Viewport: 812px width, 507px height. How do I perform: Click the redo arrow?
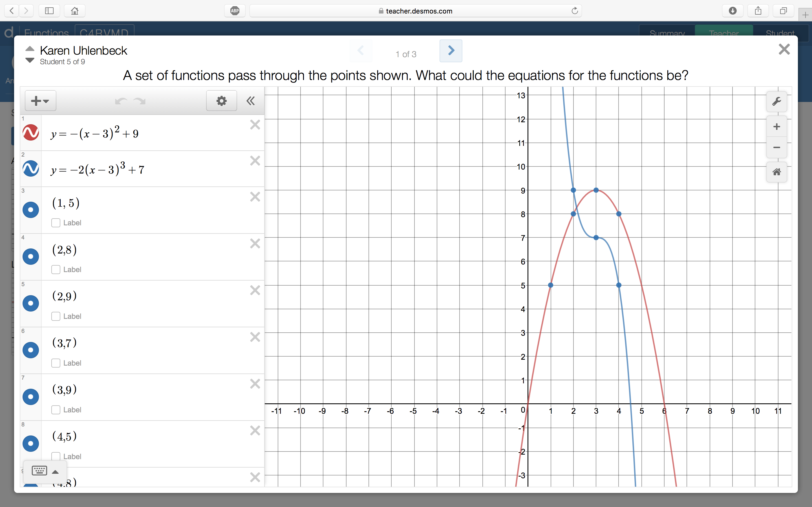[x=140, y=101]
